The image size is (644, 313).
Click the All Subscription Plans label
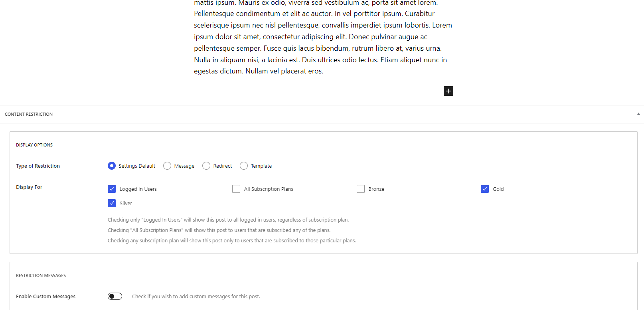click(269, 189)
